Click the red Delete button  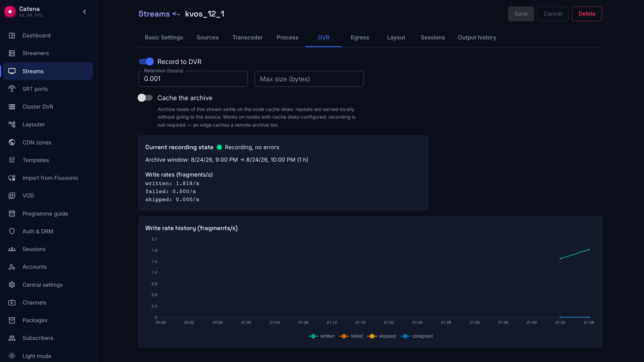coord(587,14)
